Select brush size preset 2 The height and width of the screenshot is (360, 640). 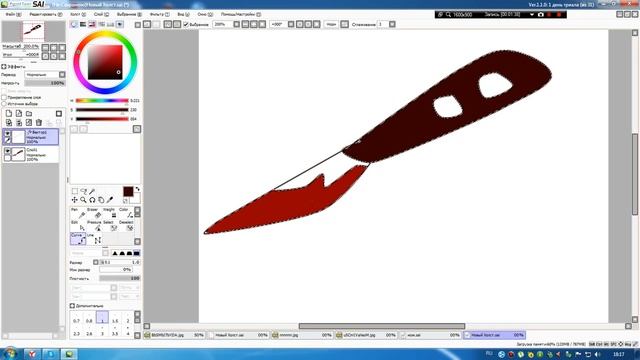click(x=128, y=318)
